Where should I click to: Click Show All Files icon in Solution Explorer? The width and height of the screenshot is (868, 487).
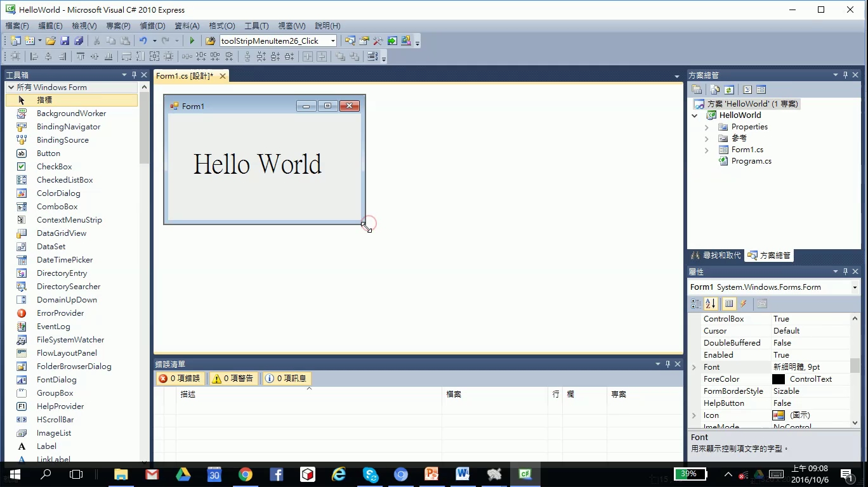click(715, 89)
